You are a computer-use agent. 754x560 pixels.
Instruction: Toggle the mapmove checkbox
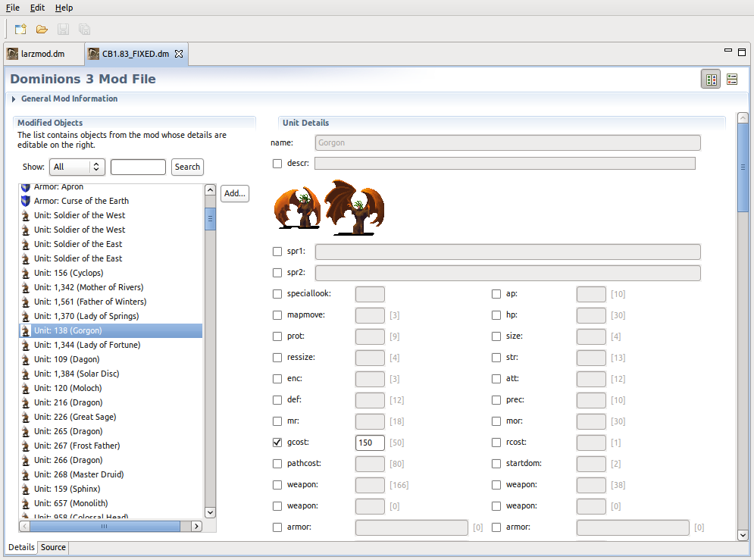coord(277,315)
